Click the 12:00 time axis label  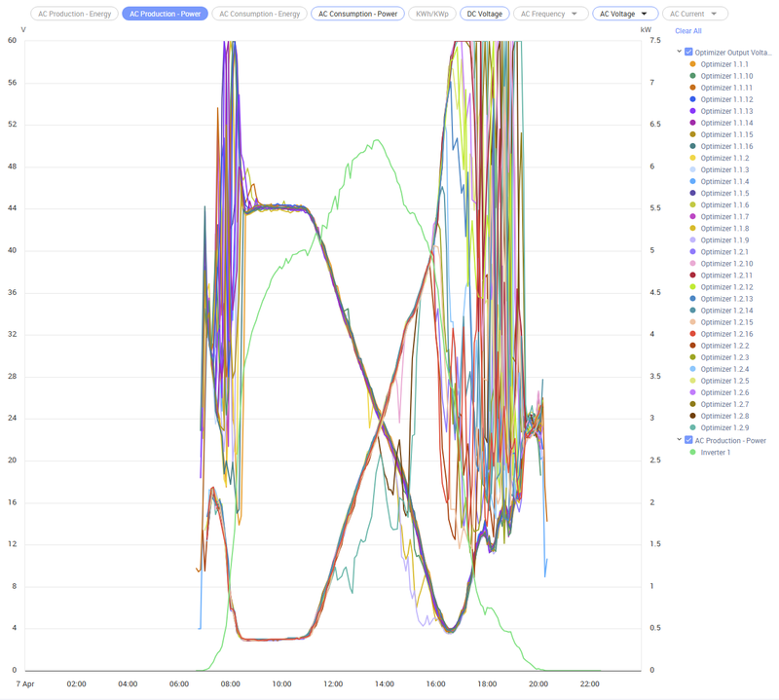tap(333, 684)
